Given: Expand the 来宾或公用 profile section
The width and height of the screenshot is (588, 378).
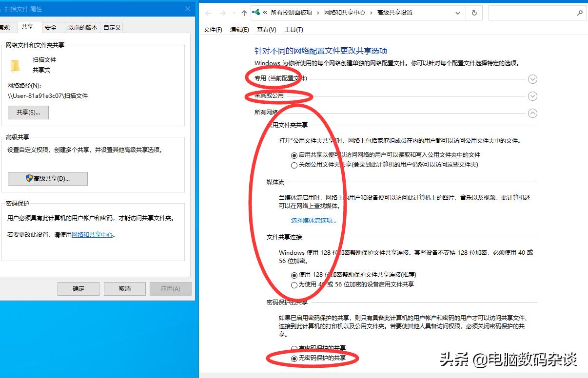Looking at the screenshot, I should coord(532,96).
